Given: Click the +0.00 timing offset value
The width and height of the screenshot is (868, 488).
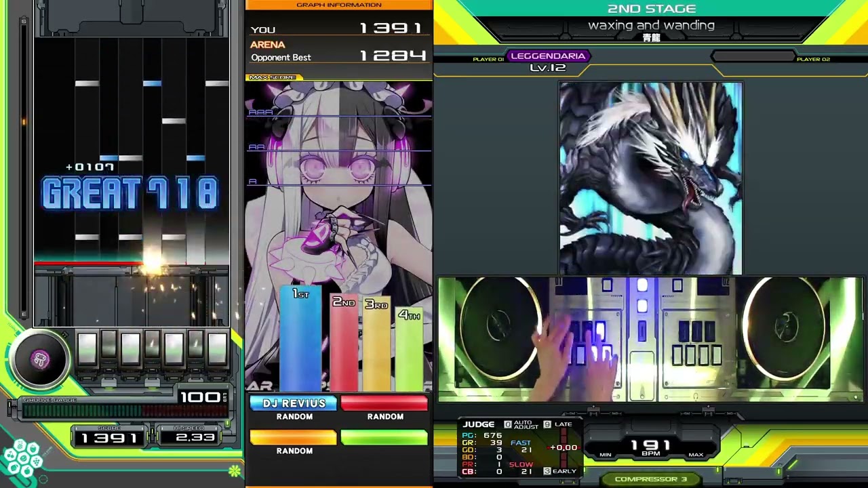Looking at the screenshot, I should pyautogui.click(x=564, y=447).
